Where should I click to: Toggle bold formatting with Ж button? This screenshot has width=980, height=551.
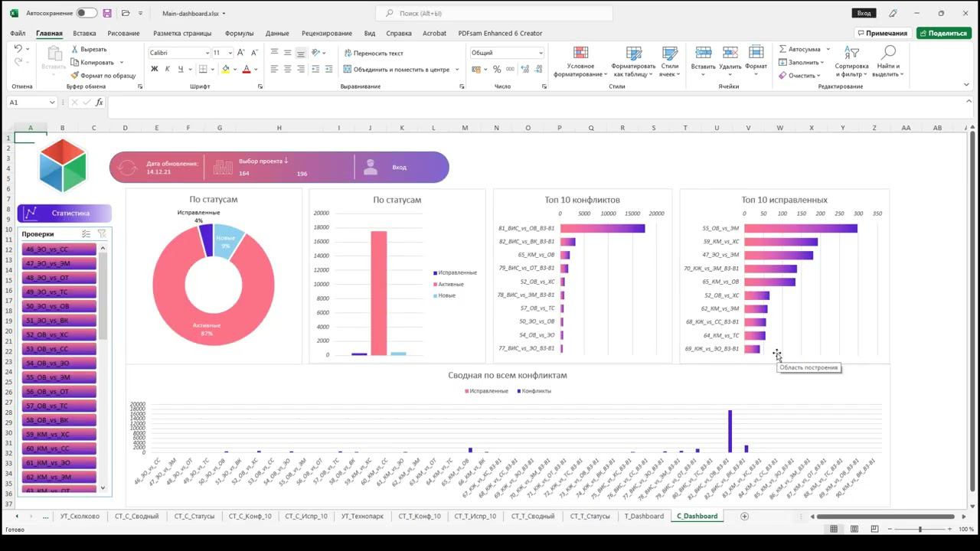[154, 69]
